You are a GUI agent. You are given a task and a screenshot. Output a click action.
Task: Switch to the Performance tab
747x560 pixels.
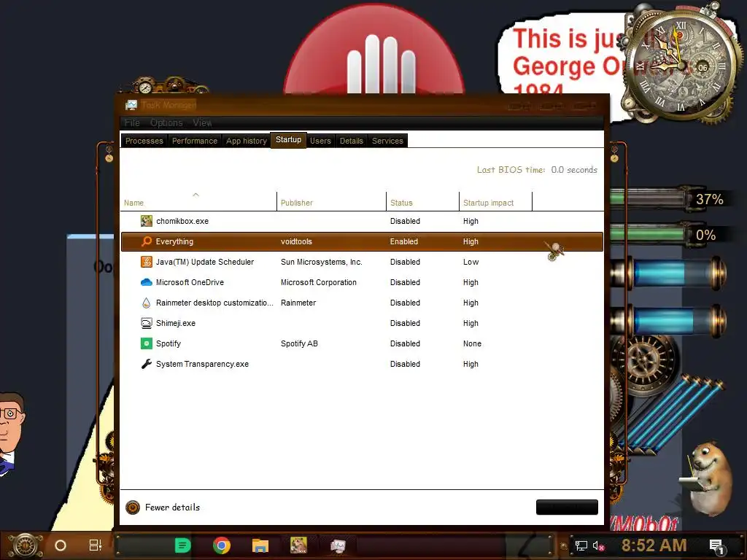pos(194,141)
